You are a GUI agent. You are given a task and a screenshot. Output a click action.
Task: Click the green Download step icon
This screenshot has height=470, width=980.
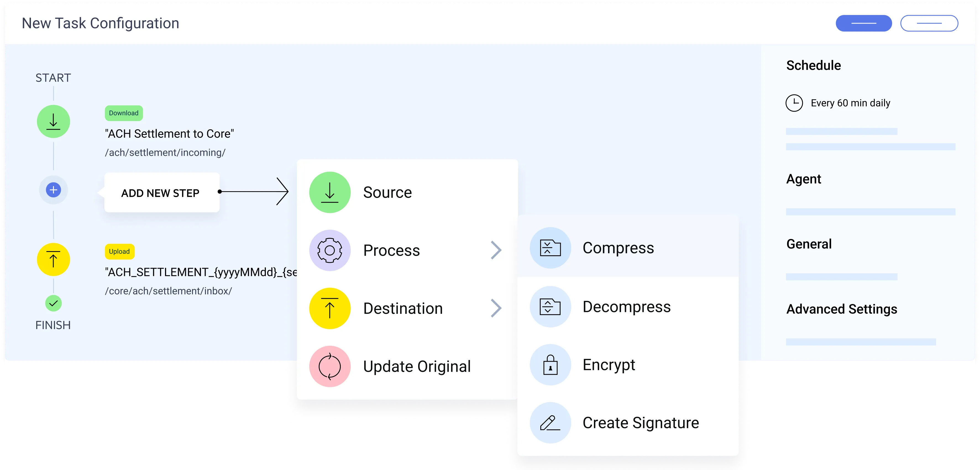(53, 122)
